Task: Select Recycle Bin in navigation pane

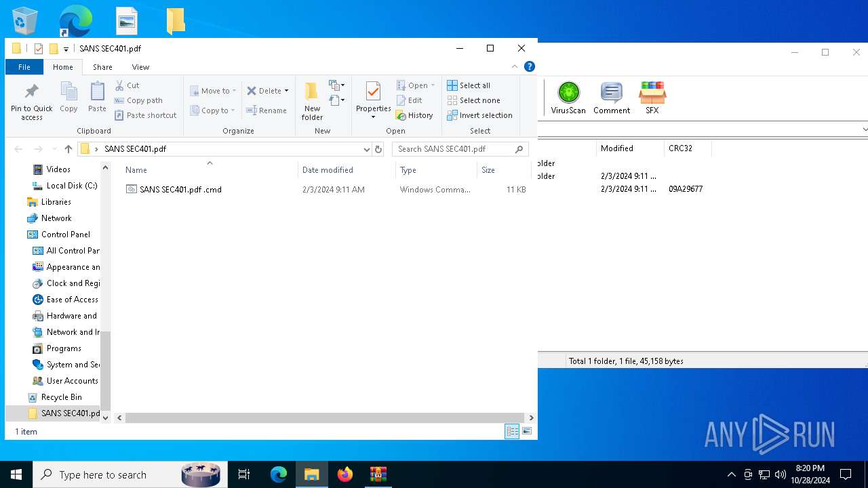Action: click(x=61, y=397)
